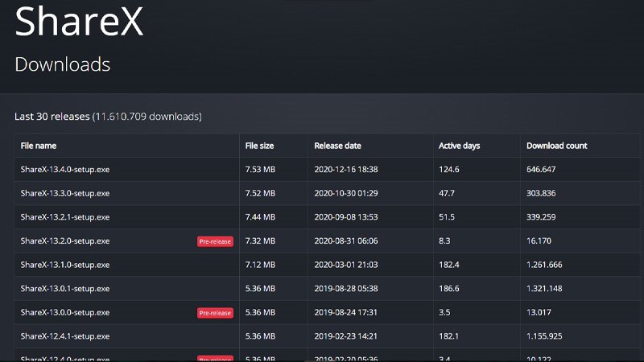644x362 pixels.
Task: Click Pre-release badge on ShareX-13.2.0 row
Action: coord(215,241)
